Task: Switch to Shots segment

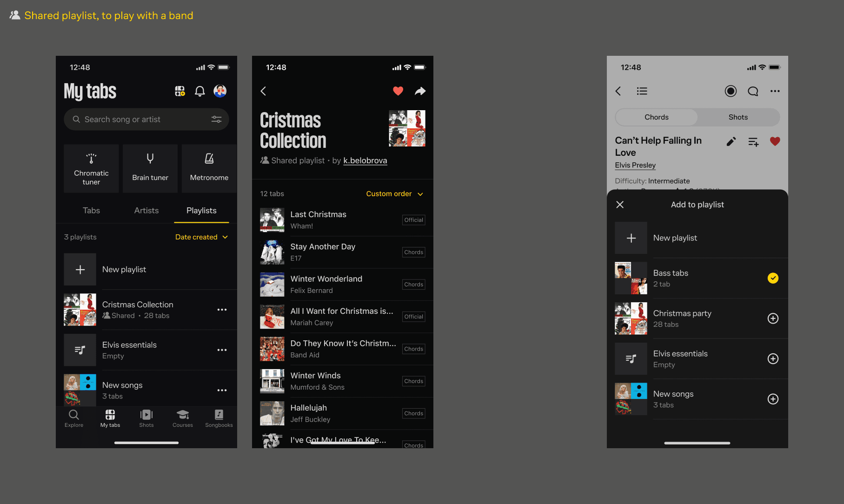Action: [x=738, y=117]
